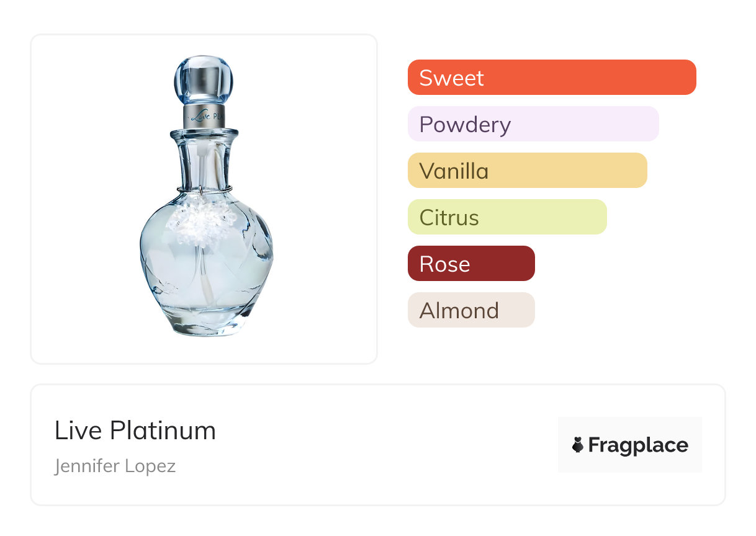Click the Citrus text label

449,217
